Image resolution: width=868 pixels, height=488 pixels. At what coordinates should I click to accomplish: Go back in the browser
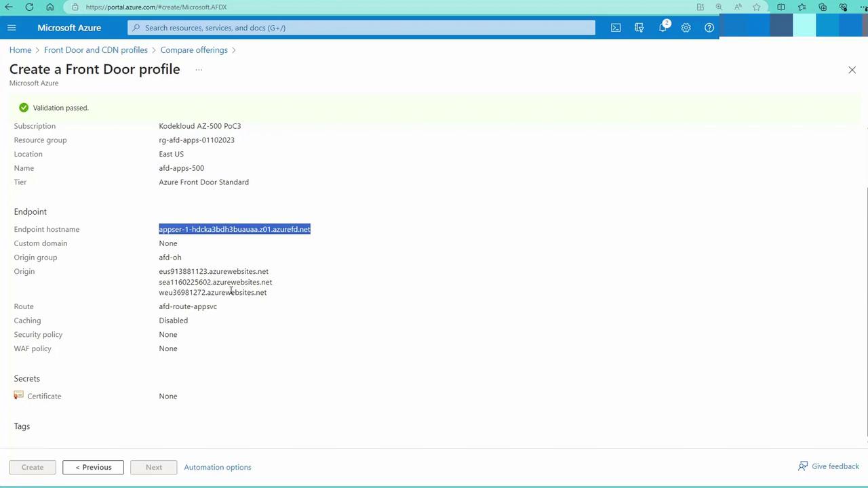pos(9,7)
